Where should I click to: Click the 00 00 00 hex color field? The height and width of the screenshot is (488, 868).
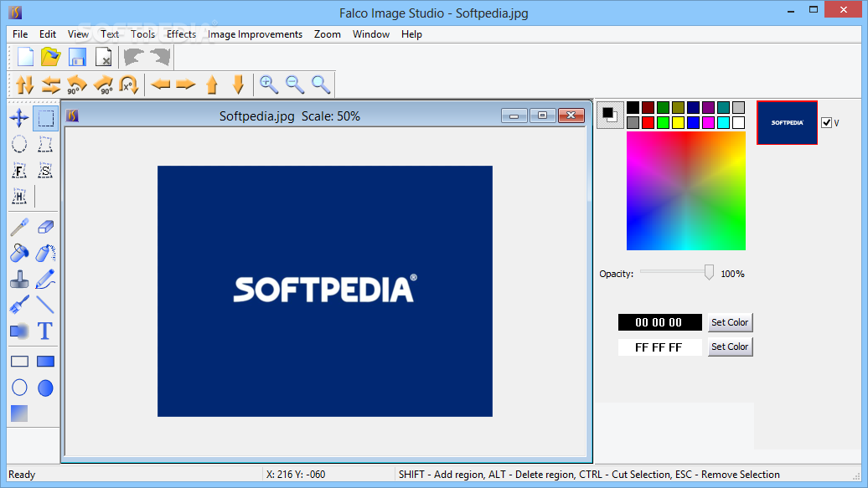pos(660,322)
